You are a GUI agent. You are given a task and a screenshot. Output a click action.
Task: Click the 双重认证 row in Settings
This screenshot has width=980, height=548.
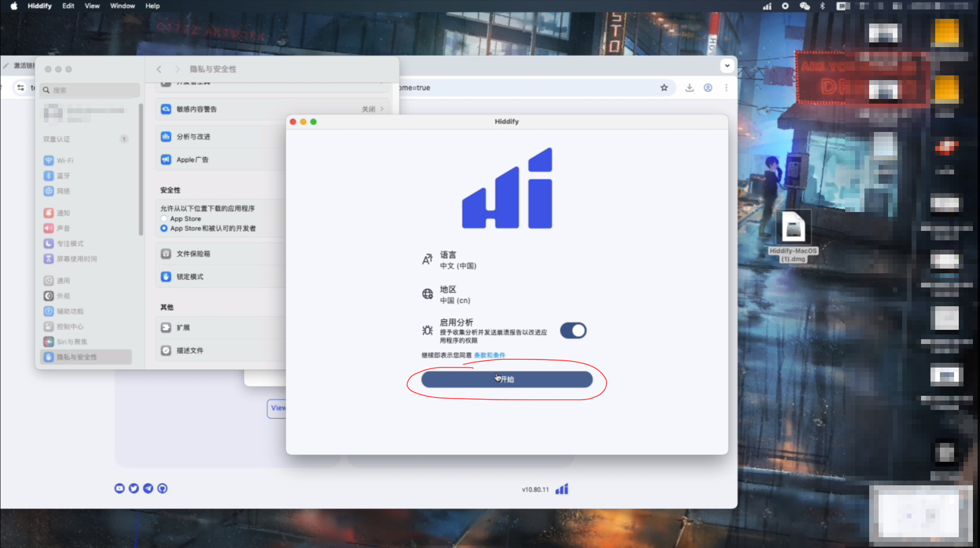86,139
